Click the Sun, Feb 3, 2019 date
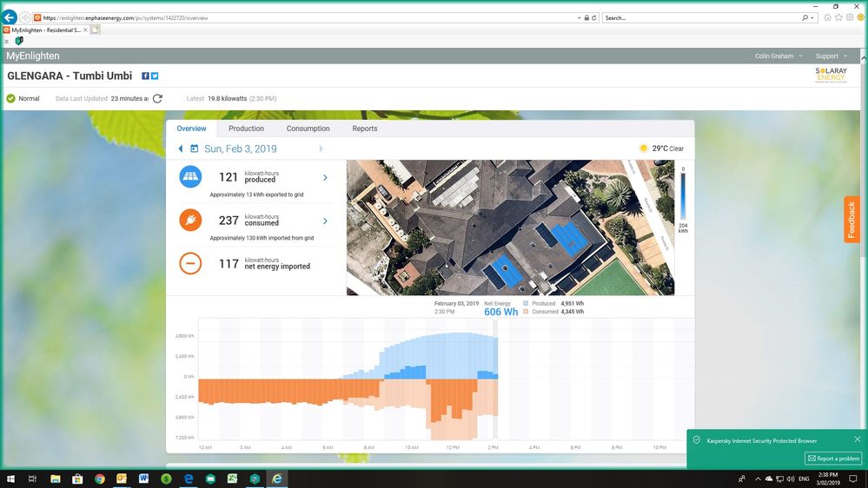Viewport: 868px width, 488px height. [x=241, y=148]
